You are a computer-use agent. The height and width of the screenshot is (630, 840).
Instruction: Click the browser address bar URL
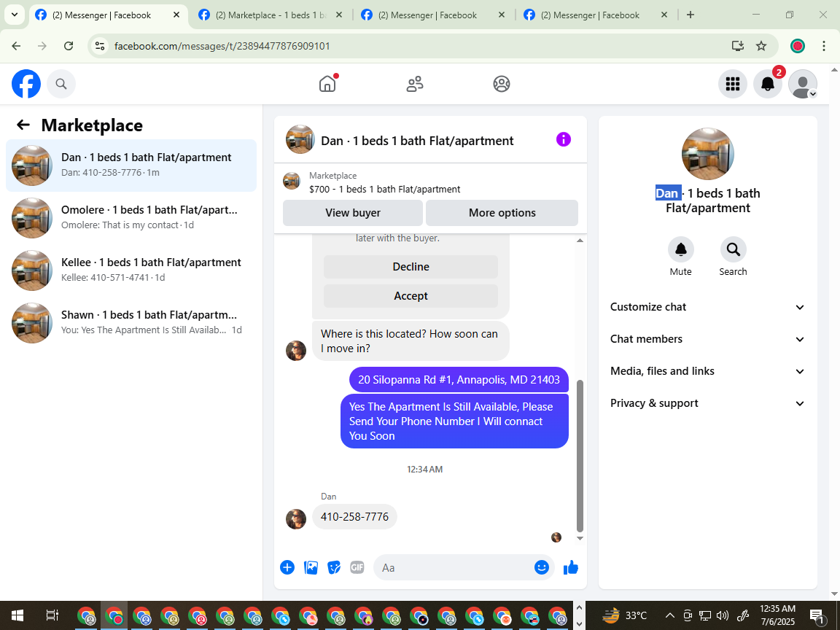tap(222, 46)
